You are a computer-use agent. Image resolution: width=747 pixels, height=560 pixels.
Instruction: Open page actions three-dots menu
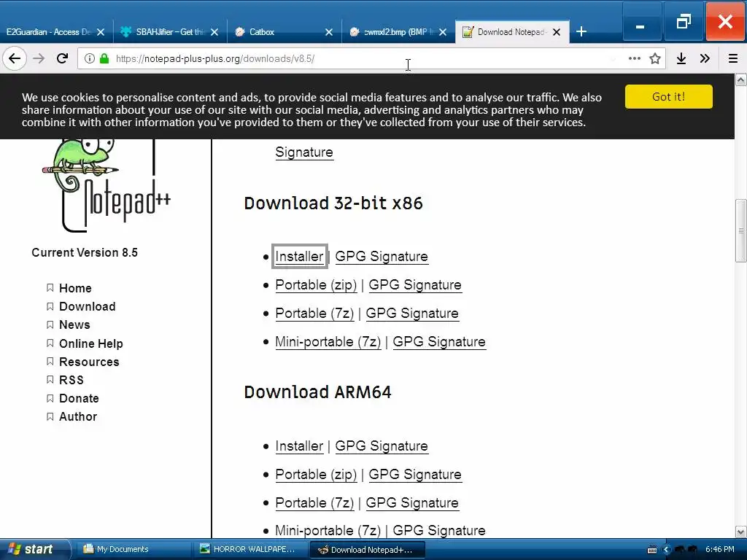pyautogui.click(x=634, y=58)
